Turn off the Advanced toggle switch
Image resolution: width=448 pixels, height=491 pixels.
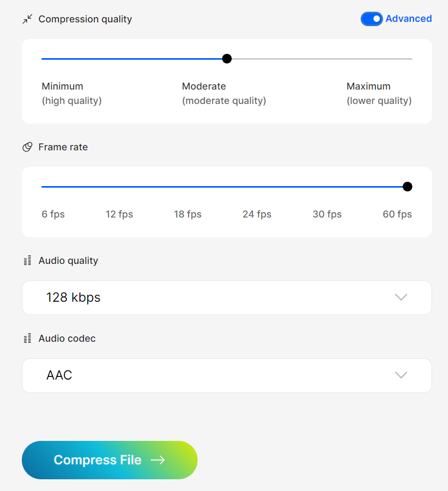pos(371,19)
